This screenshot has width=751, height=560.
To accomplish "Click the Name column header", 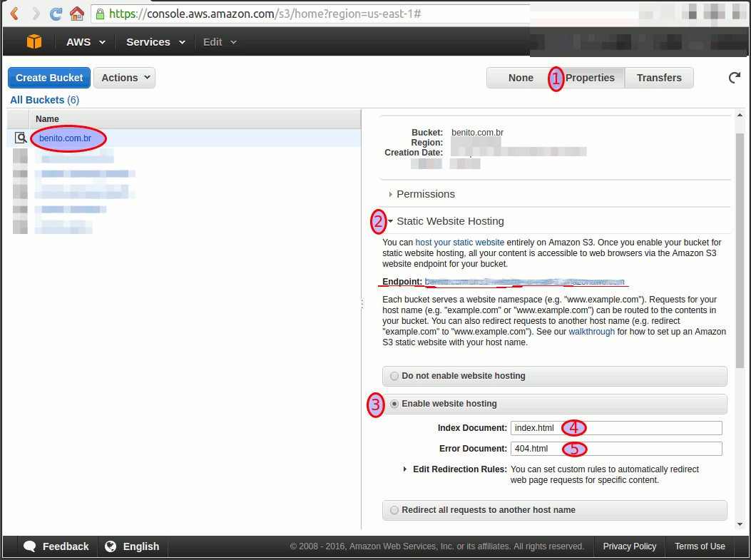I will tap(195, 119).
